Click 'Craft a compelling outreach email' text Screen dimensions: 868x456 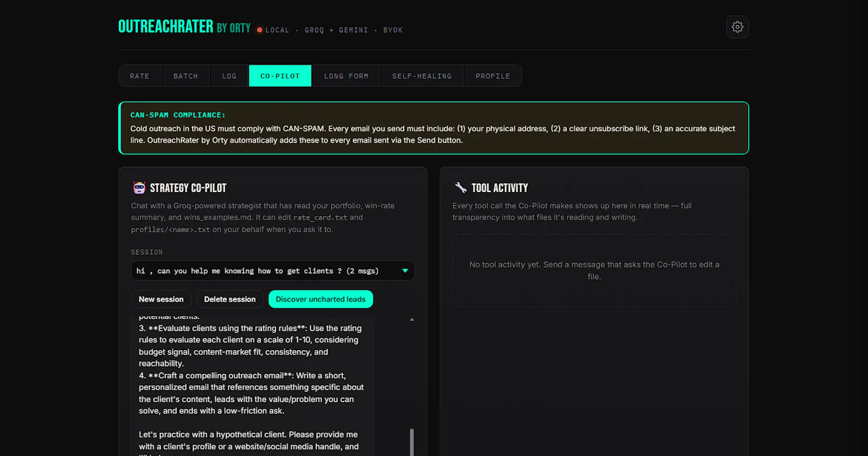pos(221,376)
